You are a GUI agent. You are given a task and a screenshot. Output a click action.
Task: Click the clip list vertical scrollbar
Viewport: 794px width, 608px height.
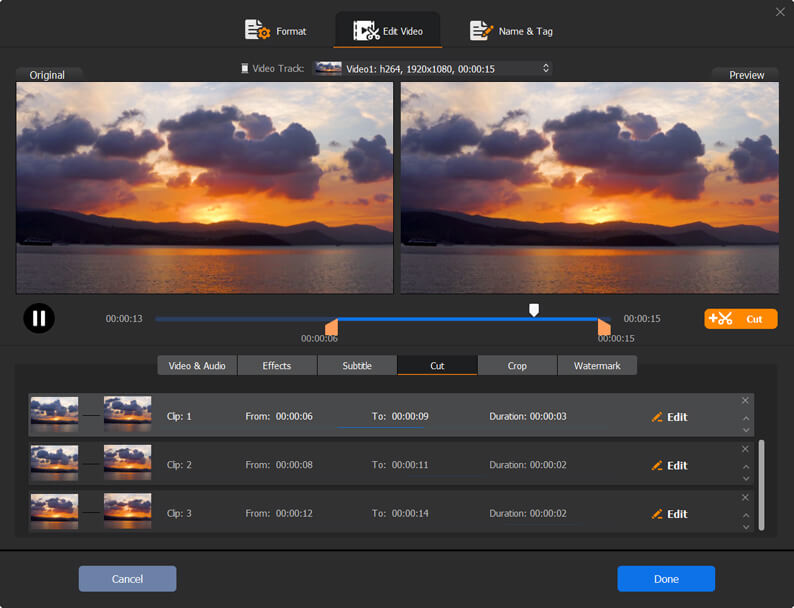point(762,484)
